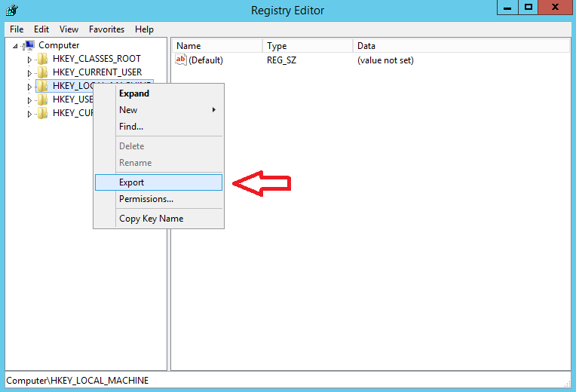Expand the HKEY_CURRENT_USER tree node
The width and height of the screenshot is (576, 392).
[30, 73]
